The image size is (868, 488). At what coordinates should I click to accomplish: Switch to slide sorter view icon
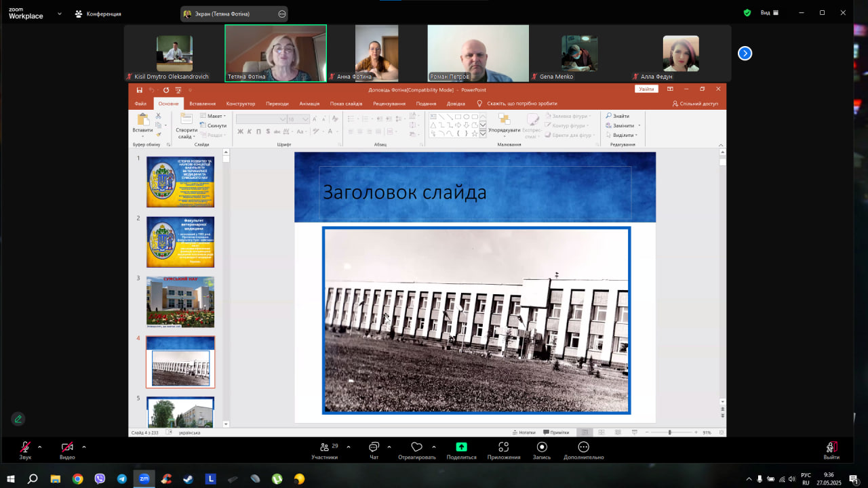tap(601, 432)
